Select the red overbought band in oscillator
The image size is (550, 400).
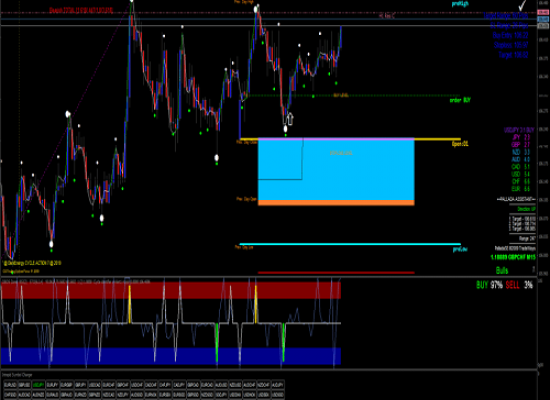tap(170, 291)
